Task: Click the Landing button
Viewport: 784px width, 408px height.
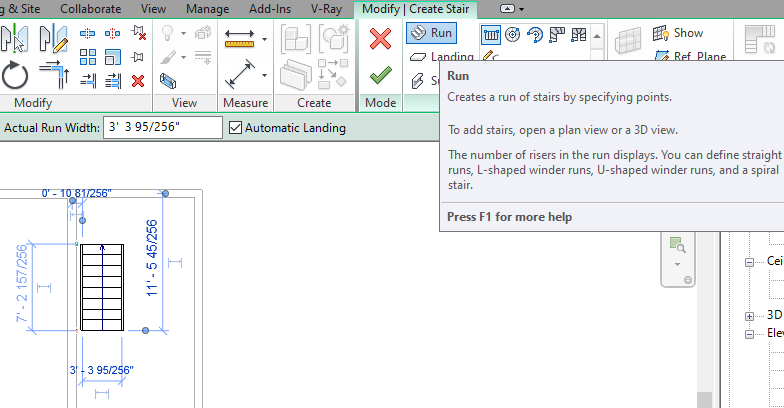Action: click(x=441, y=56)
